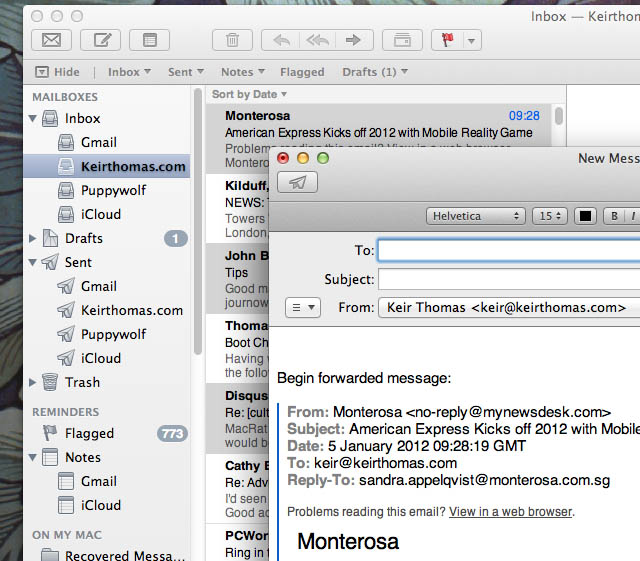Delete message using the trash toolbar icon

pos(233,40)
